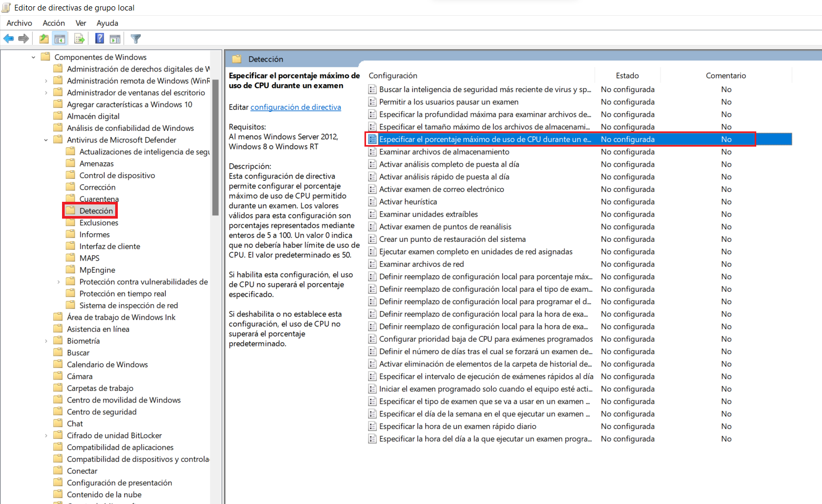Click folder icon next to Cuarentena

[70, 199]
